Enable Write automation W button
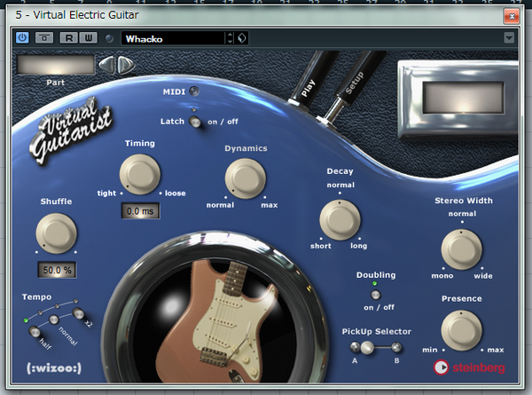Image resolution: width=532 pixels, height=395 pixels. [88, 37]
